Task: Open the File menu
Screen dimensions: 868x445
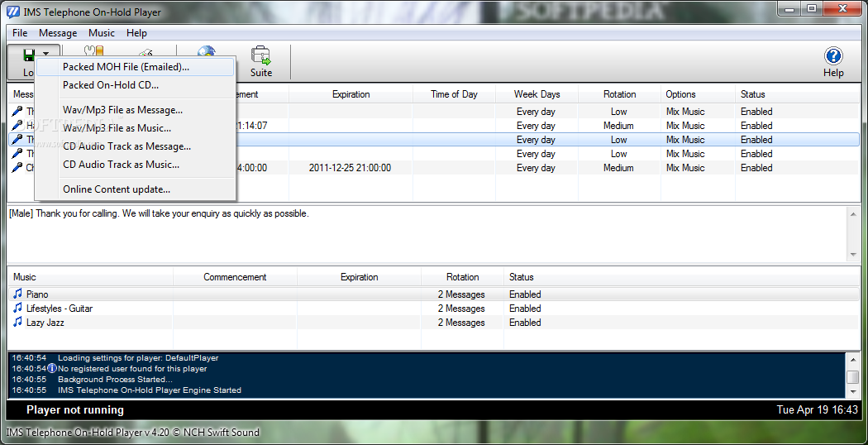Action: [20, 33]
